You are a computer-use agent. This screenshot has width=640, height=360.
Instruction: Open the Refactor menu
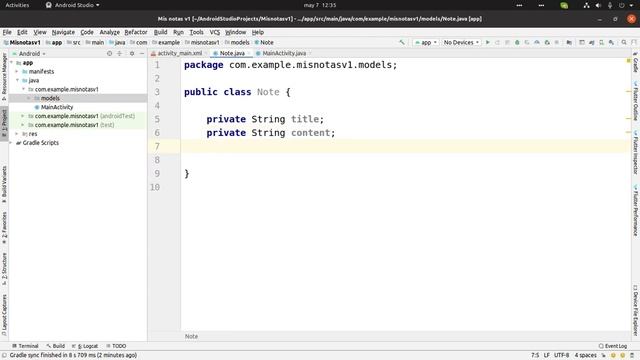tap(136, 32)
